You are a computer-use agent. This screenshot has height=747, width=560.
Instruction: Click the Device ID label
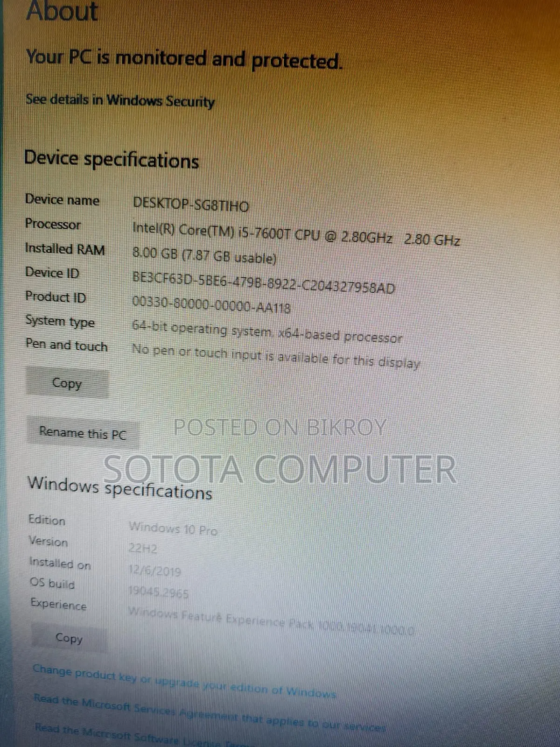(52, 273)
